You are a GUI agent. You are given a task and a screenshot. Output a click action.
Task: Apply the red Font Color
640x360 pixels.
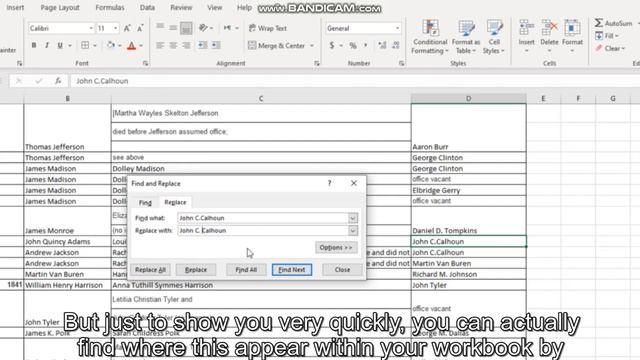point(131,45)
